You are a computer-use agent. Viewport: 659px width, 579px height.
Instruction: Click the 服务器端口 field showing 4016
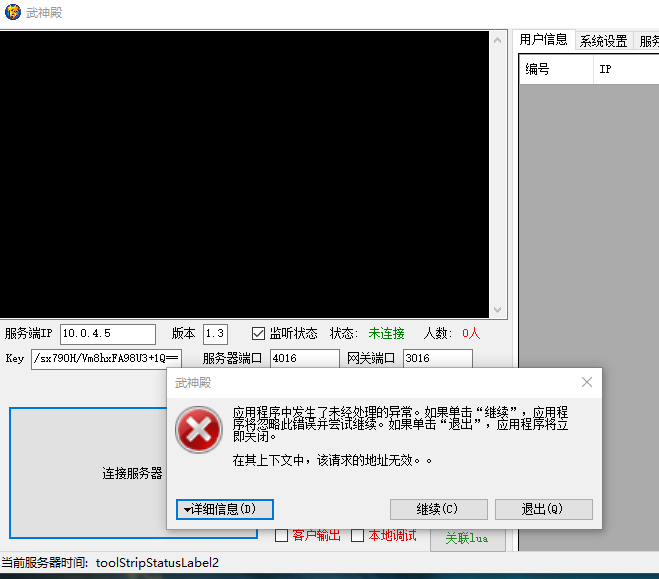coord(304,359)
